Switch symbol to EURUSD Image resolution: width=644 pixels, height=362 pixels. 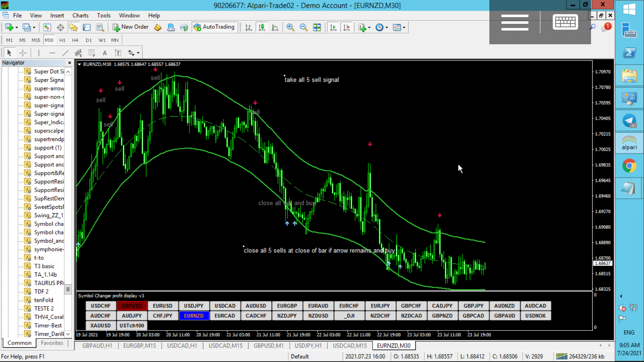click(x=163, y=306)
